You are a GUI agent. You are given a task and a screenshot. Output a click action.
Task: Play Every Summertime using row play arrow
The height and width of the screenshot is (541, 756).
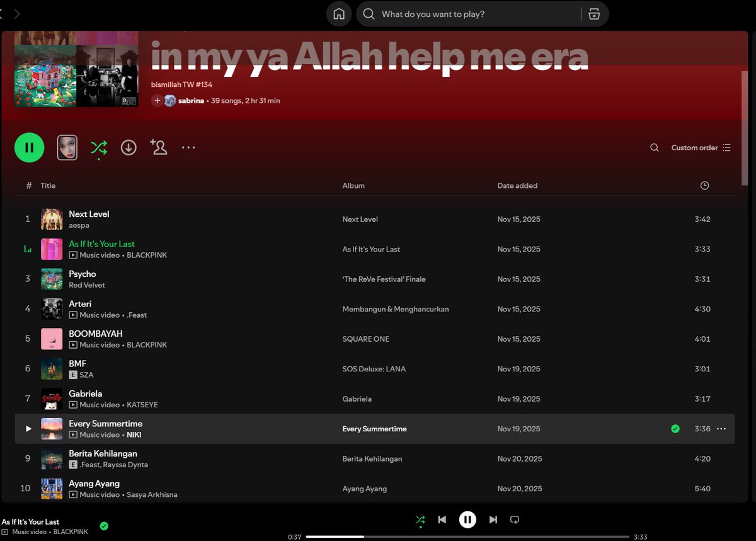[28, 429]
